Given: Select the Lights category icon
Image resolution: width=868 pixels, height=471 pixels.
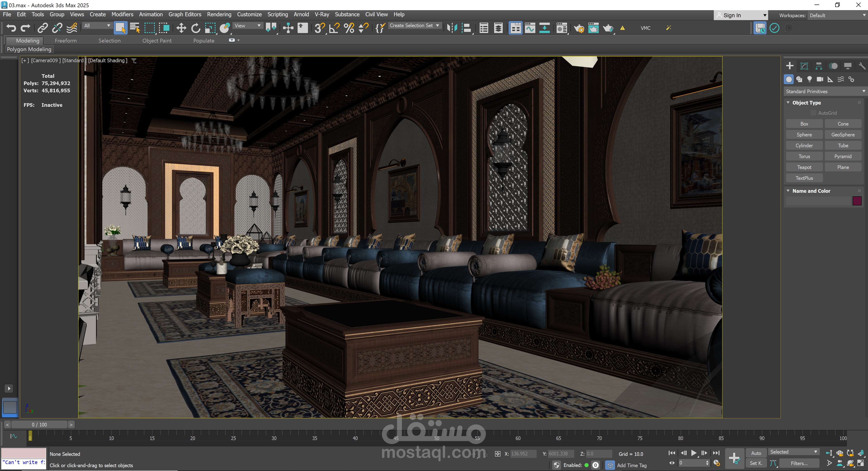Looking at the screenshot, I should click(x=809, y=79).
